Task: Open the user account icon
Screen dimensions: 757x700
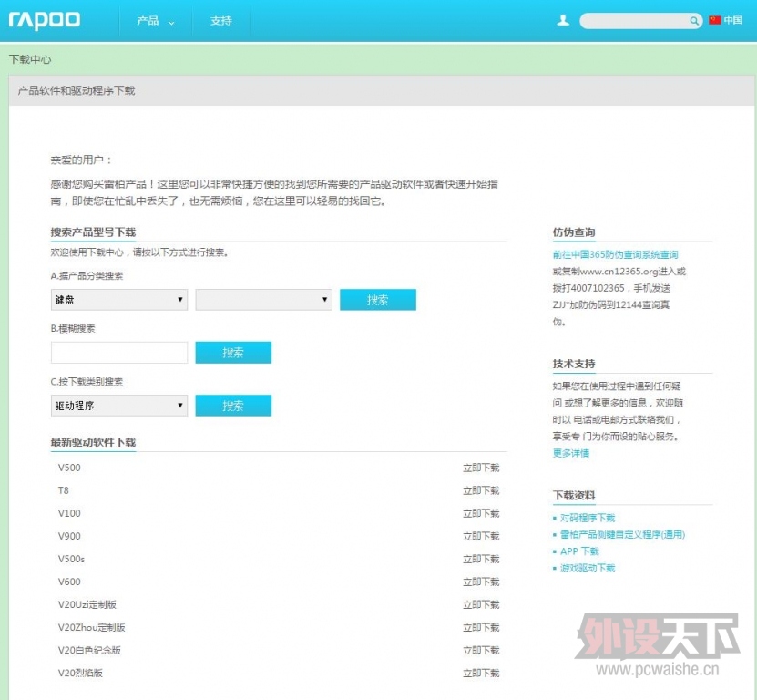Action: coord(563,20)
